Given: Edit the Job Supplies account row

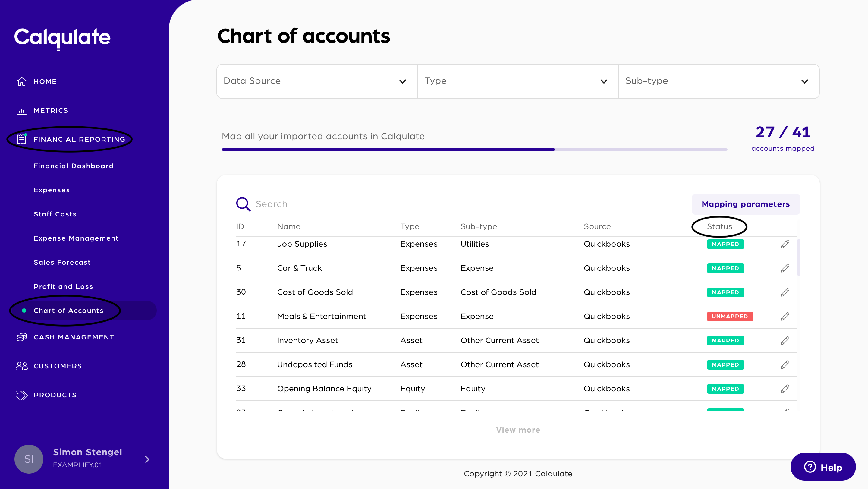Looking at the screenshot, I should pos(785,244).
